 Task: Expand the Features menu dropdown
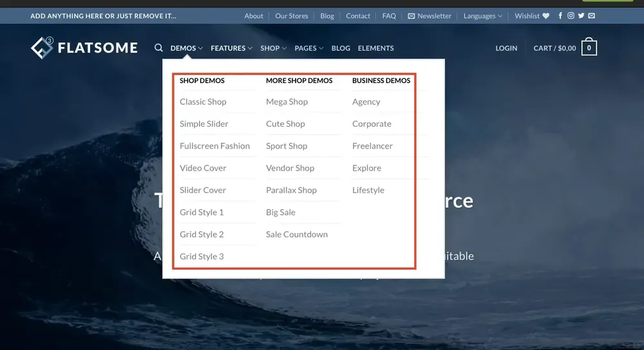pos(231,48)
